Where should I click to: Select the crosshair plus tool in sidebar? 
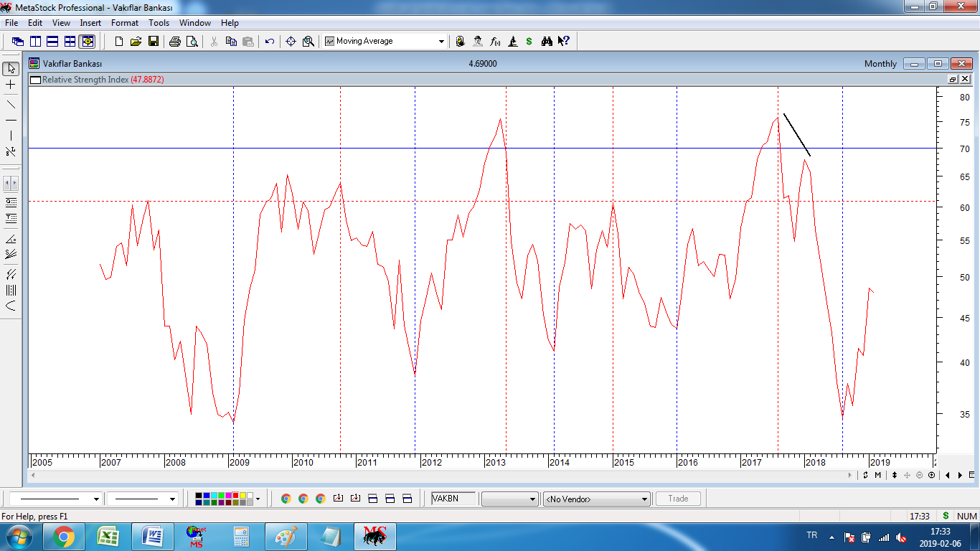pyautogui.click(x=11, y=85)
